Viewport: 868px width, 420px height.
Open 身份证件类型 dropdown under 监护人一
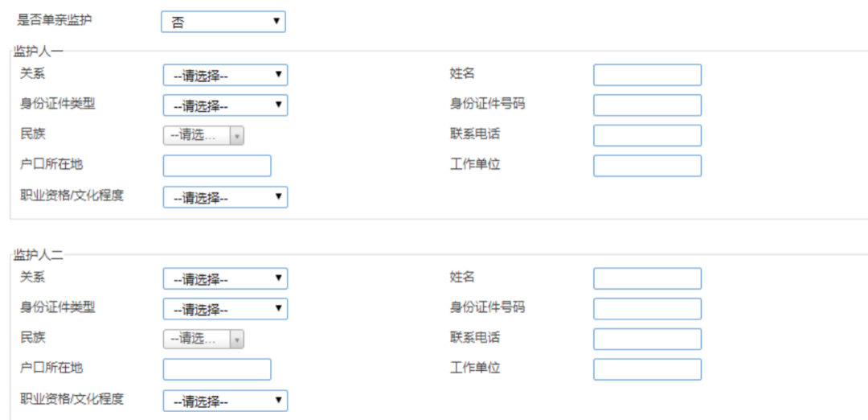tap(225, 105)
